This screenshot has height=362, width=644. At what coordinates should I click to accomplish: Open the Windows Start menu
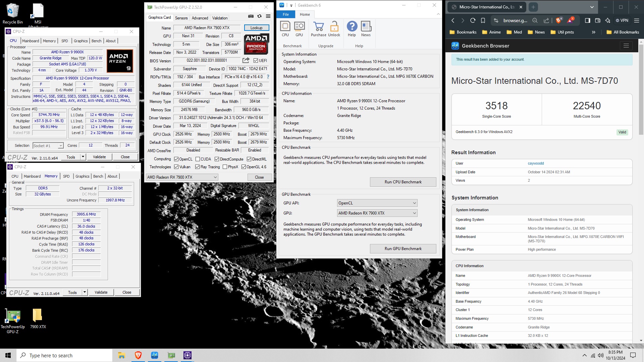pyautogui.click(x=8, y=355)
